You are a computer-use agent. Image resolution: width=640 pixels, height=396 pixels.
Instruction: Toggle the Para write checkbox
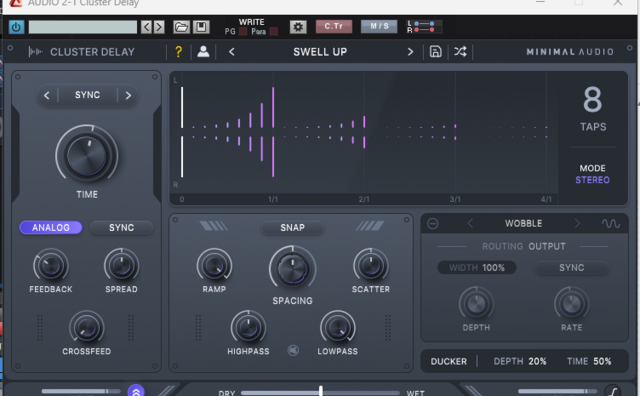pyautogui.click(x=273, y=31)
